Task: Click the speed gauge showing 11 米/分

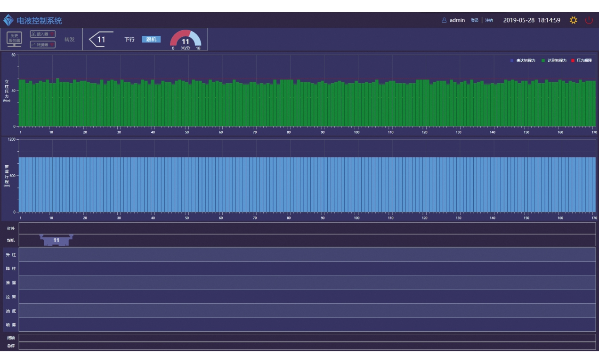Action: point(186,40)
